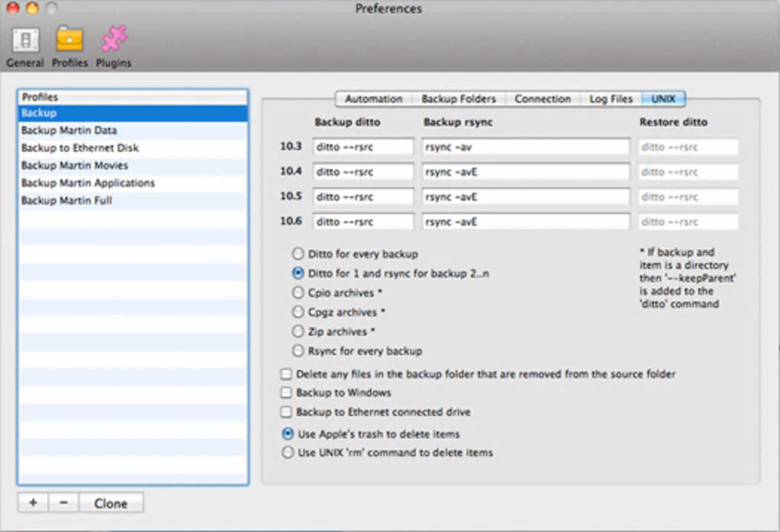Edit the 10.5 Backup ditto field
The height and width of the screenshot is (532, 780).
pyautogui.click(x=363, y=197)
